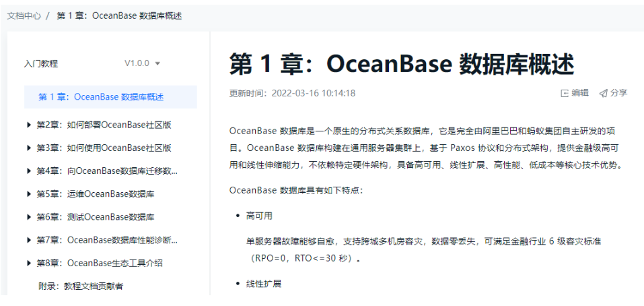Screen dimensions: 644x306
Task: Open 第5章：运维OceanBase数据库
Action: [96, 194]
